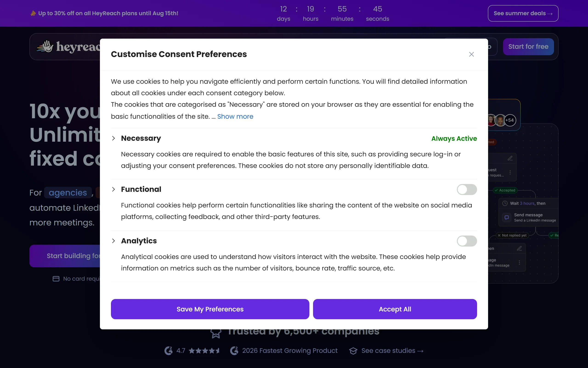Click the second profile avatar with the dark-haired man
The width and height of the screenshot is (588, 368).
(500, 120)
